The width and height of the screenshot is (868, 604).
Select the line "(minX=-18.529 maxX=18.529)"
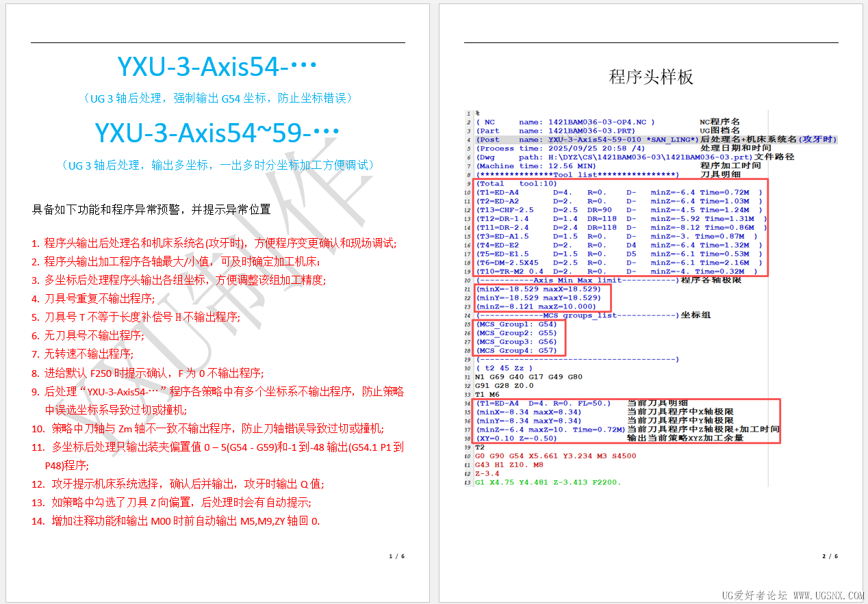pyautogui.click(x=538, y=289)
